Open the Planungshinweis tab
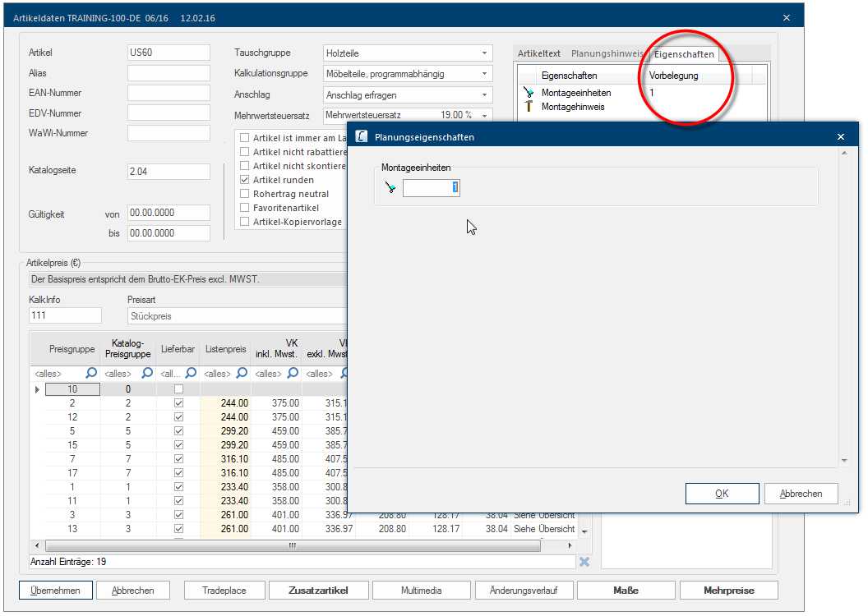868x616 pixels. [607, 53]
